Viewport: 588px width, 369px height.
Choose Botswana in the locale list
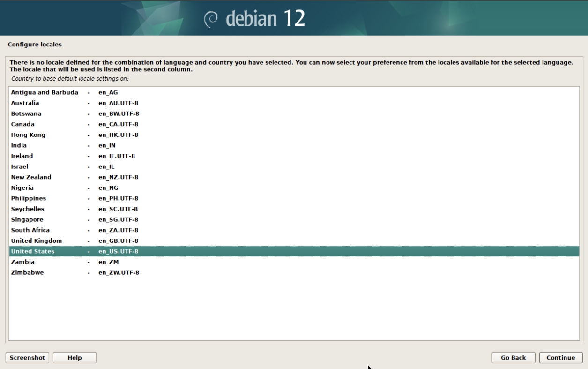point(294,113)
